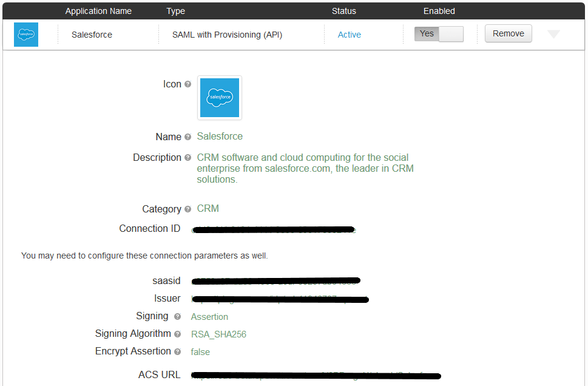
Task: Open the help tooltip next to Category
Action: (188, 209)
